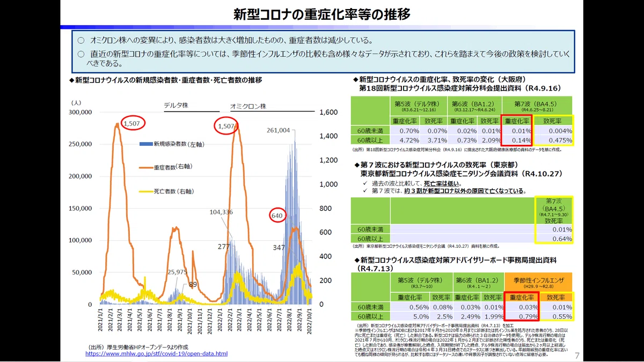Click the 0.475% cell in Osaka table

[x=553, y=140]
